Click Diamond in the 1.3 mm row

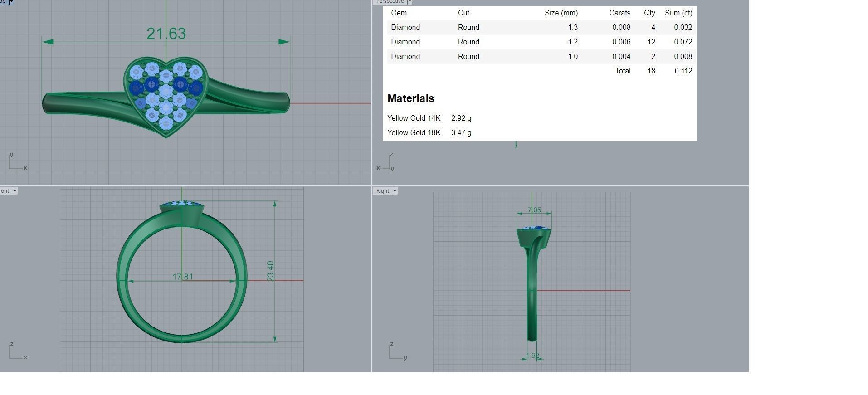tap(405, 28)
